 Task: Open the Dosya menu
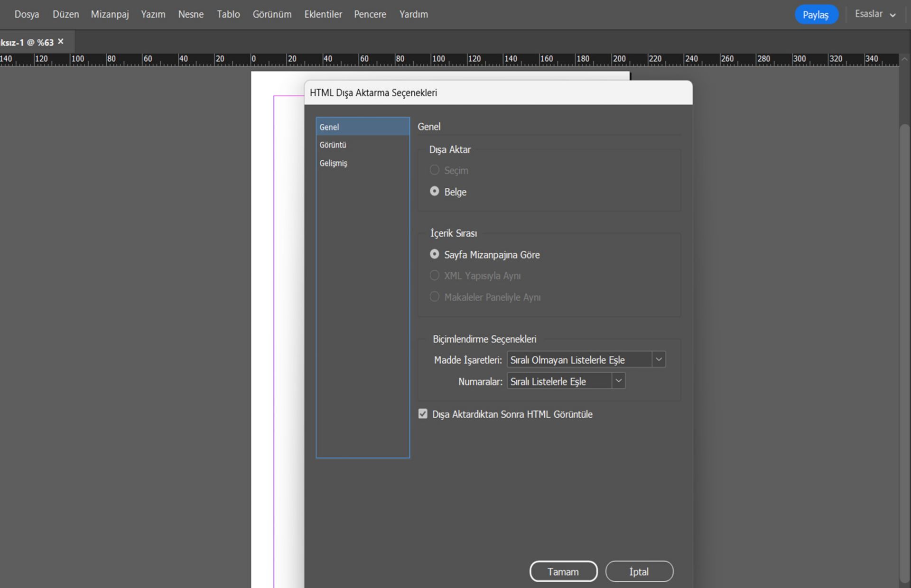[27, 14]
